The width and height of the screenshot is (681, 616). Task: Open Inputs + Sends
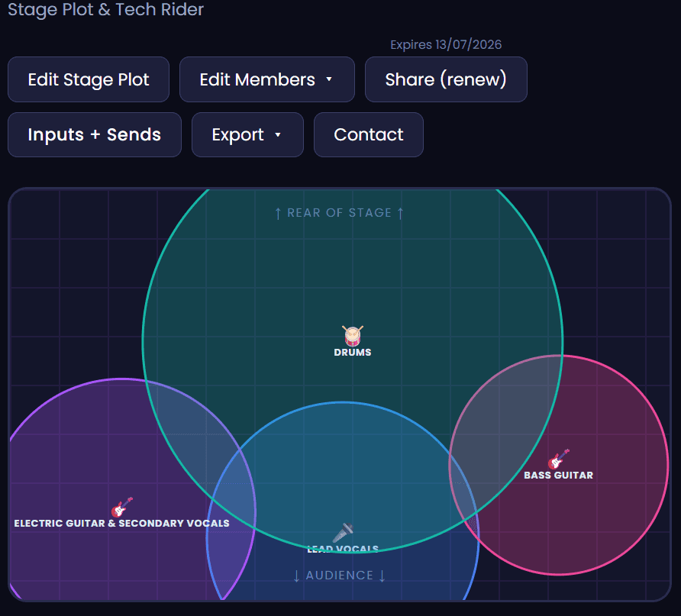94,134
